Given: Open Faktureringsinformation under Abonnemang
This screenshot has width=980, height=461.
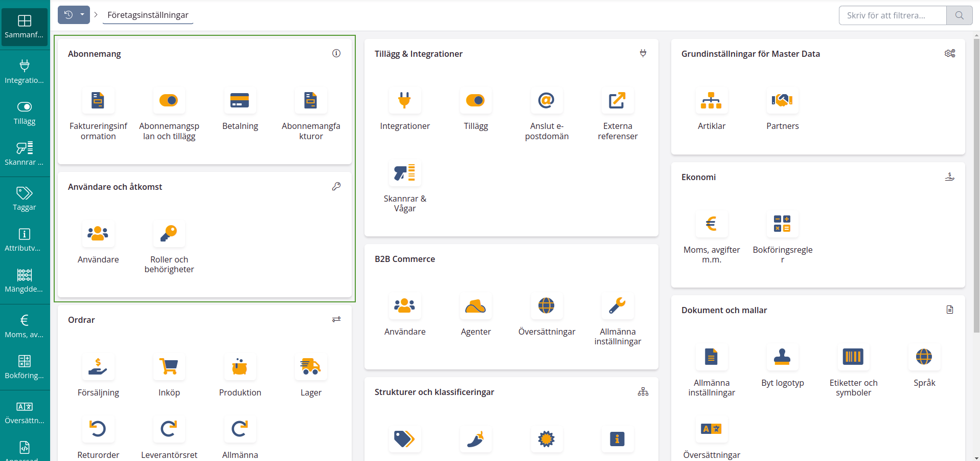Looking at the screenshot, I should [x=98, y=101].
